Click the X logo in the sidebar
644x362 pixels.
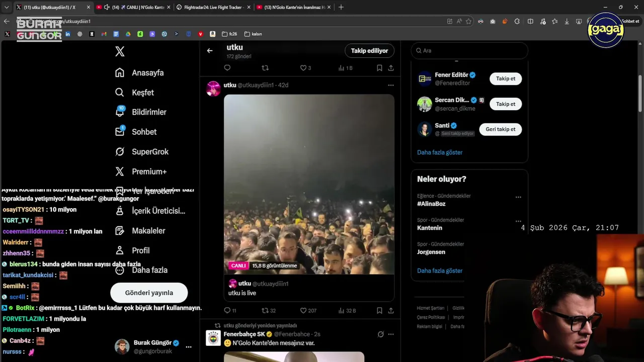[x=120, y=51]
